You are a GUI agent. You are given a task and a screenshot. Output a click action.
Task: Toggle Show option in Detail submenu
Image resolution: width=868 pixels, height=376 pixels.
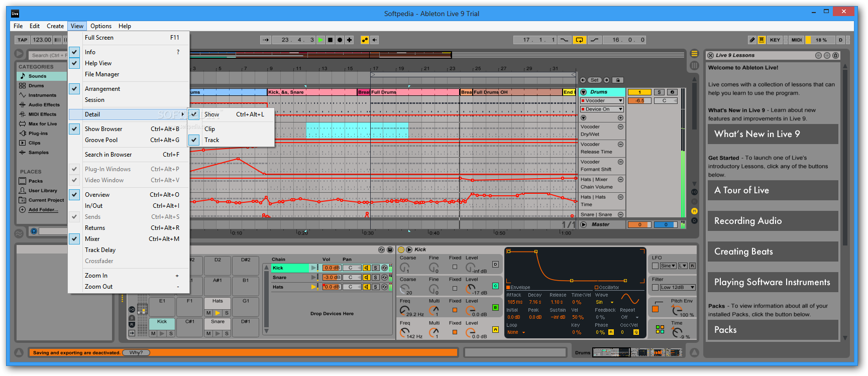(x=194, y=114)
